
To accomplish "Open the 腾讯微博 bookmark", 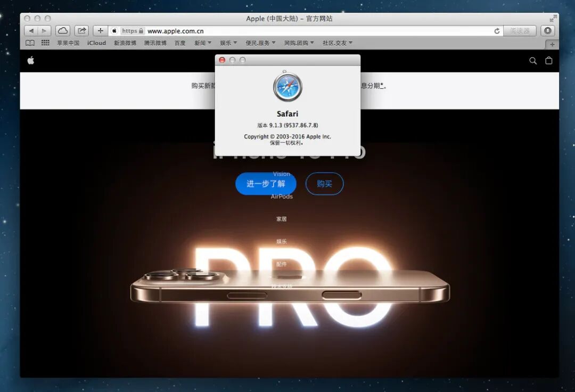I will [x=155, y=43].
